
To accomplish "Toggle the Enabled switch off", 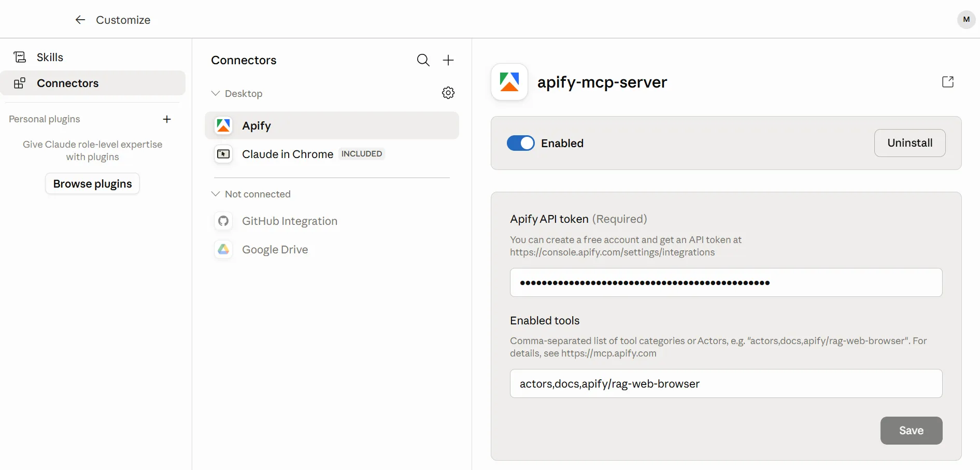I will [x=521, y=143].
